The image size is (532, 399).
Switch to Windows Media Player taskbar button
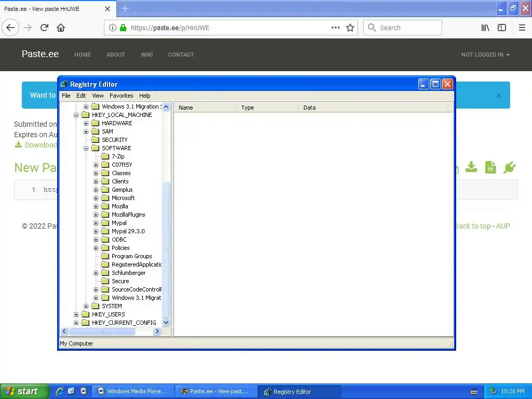(x=134, y=392)
